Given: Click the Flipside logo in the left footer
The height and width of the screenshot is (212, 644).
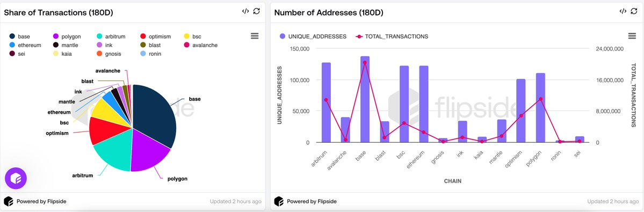Looking at the screenshot, I should pyautogui.click(x=8, y=201).
